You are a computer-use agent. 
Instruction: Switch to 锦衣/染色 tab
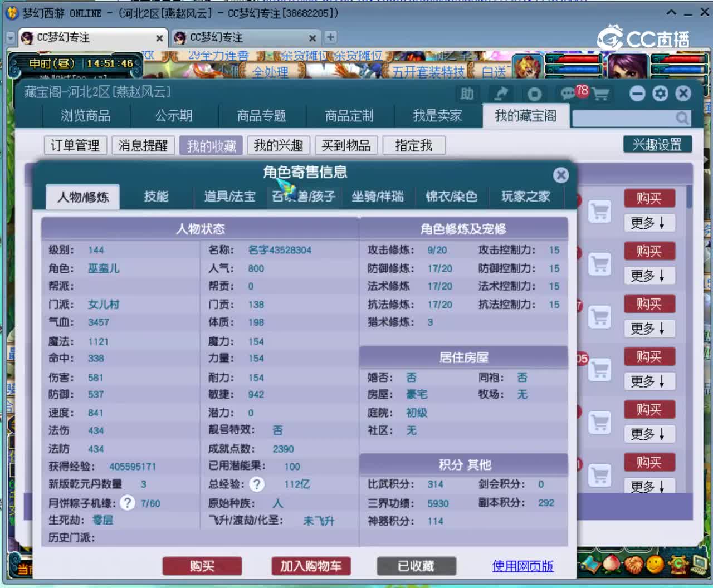[x=451, y=197]
